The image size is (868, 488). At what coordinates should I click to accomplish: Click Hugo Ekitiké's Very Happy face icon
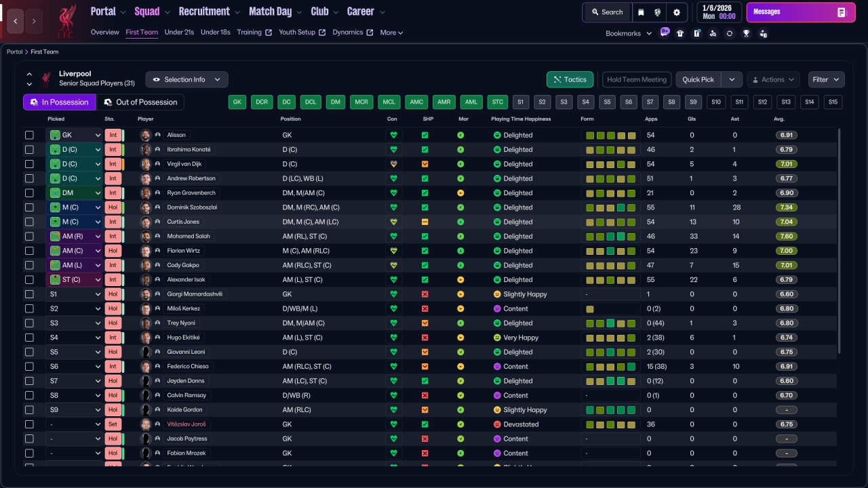pos(497,338)
